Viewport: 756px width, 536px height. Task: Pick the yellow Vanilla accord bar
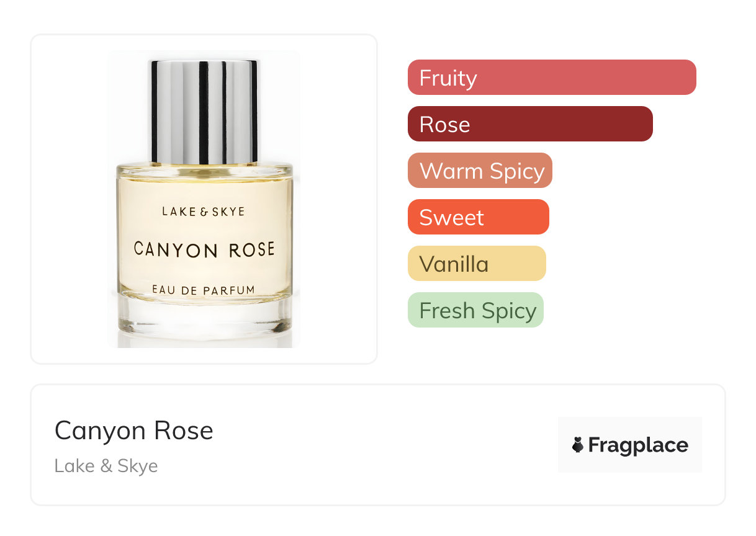click(477, 264)
